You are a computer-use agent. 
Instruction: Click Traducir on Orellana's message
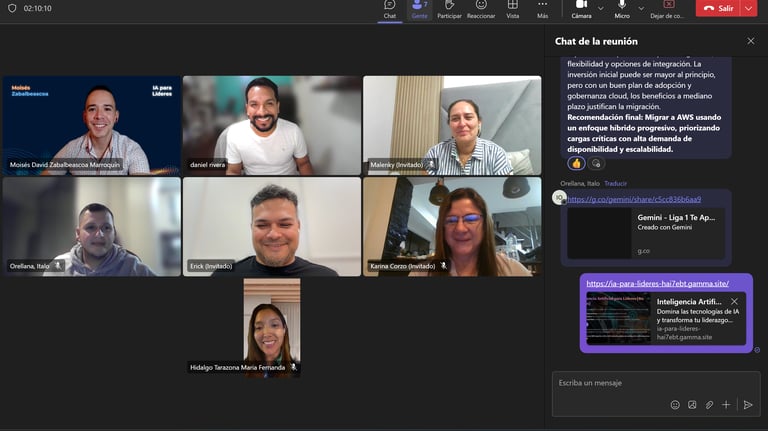click(x=615, y=183)
